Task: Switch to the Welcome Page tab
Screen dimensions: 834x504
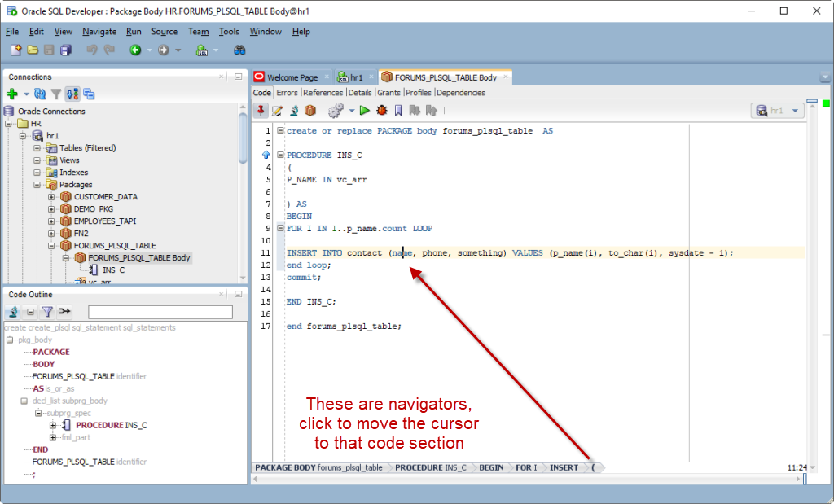Action: pyautogui.click(x=292, y=77)
